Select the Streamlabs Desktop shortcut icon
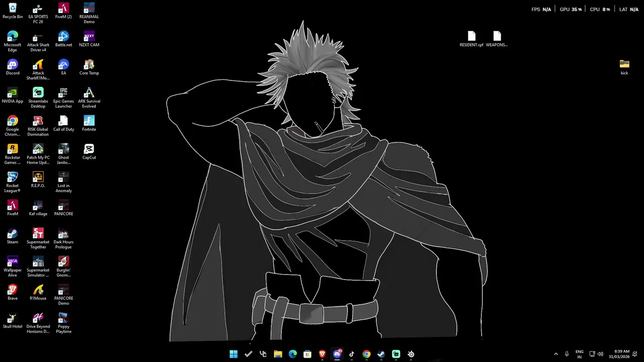Image resolution: width=644 pixels, height=362 pixels. point(38,98)
